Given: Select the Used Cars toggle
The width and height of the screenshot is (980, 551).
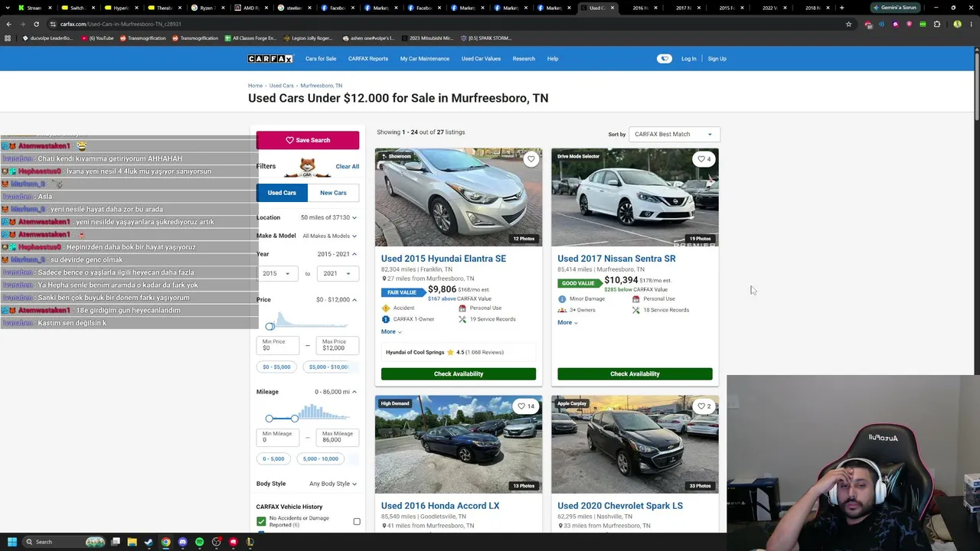Looking at the screenshot, I should [x=282, y=193].
